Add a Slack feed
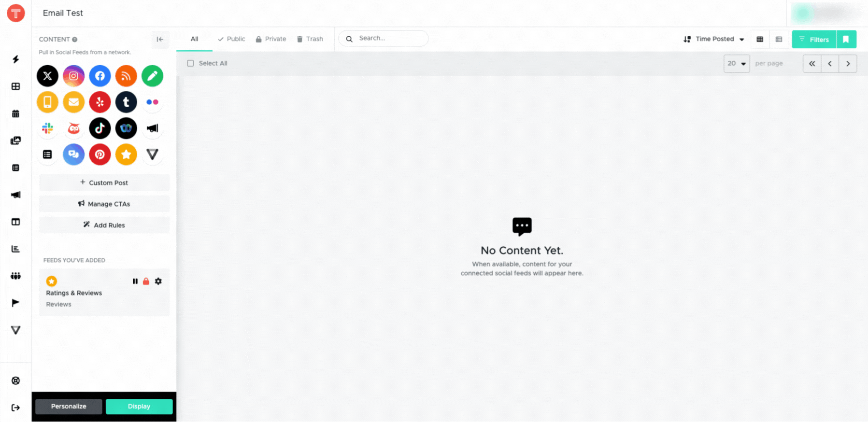The width and height of the screenshot is (868, 422). pos(47,128)
